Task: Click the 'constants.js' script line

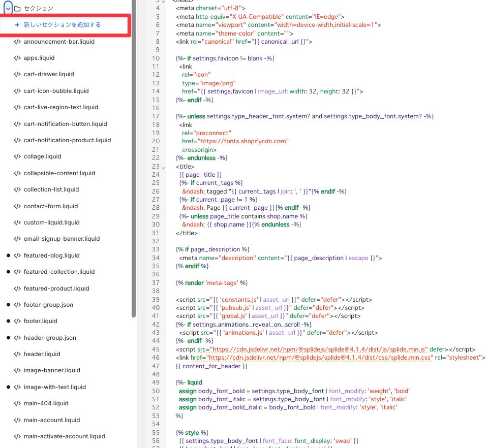Action: [274, 300]
